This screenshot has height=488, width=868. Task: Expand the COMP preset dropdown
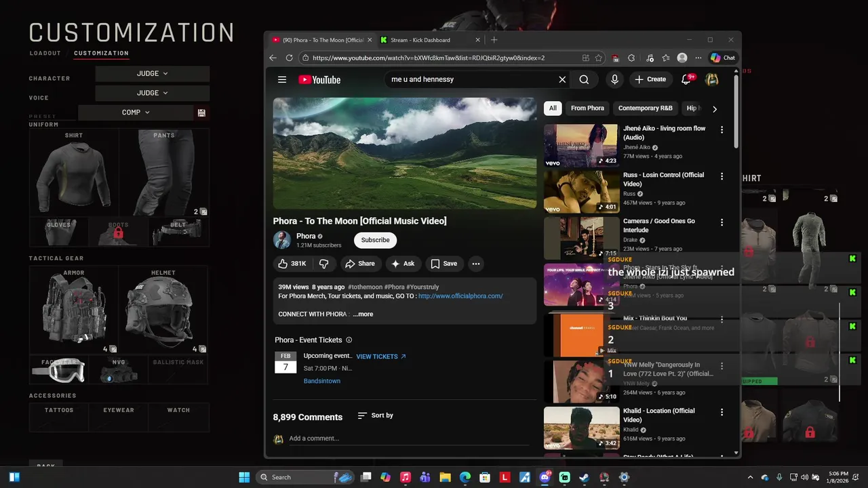[136, 113]
